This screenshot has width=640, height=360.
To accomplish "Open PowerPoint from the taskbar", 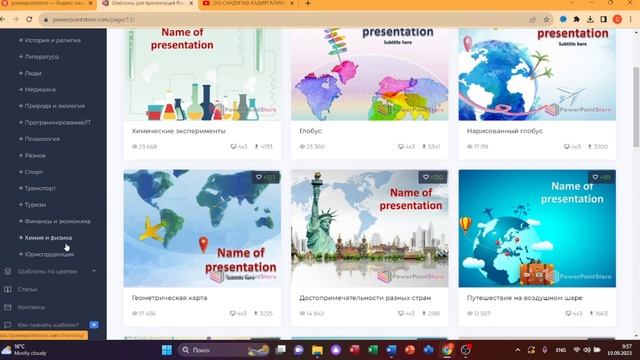I will tap(410, 350).
